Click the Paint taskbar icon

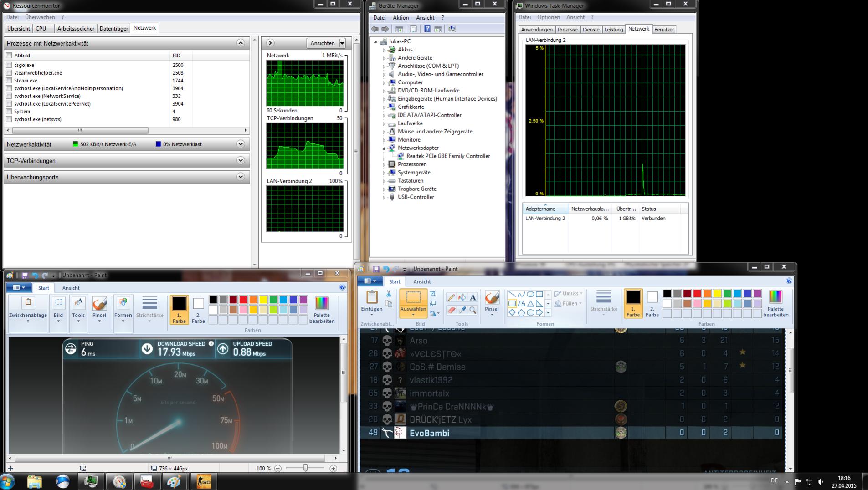tap(174, 481)
